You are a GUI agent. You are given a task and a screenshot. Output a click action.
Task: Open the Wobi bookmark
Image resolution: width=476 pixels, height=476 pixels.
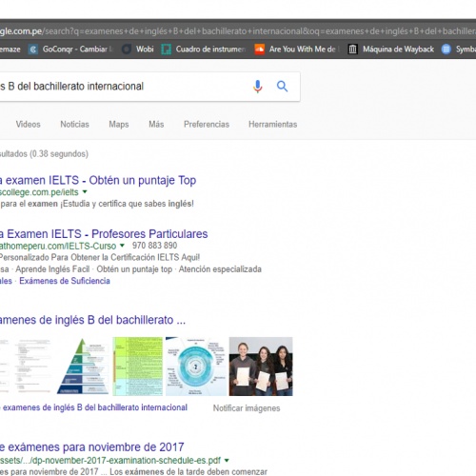[138, 50]
